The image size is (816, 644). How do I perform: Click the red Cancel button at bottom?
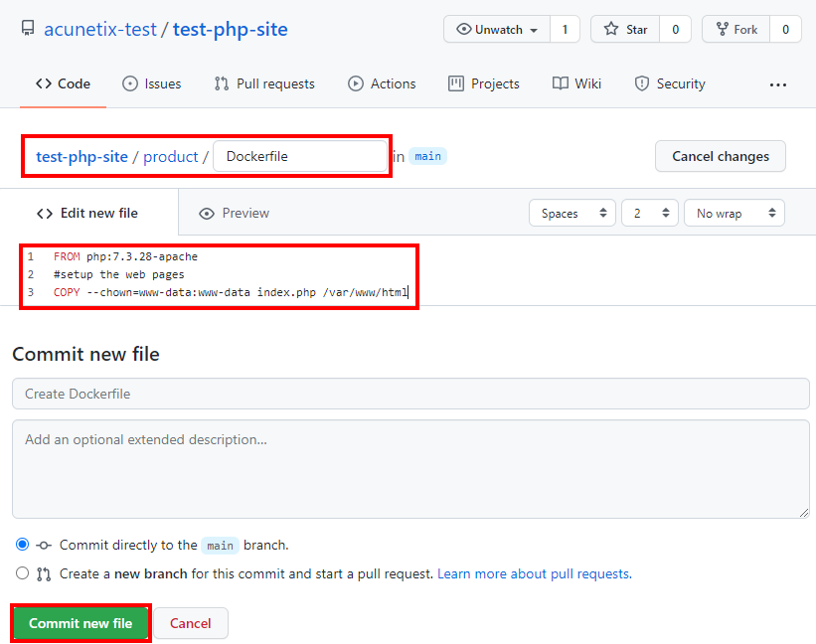pyautogui.click(x=191, y=623)
